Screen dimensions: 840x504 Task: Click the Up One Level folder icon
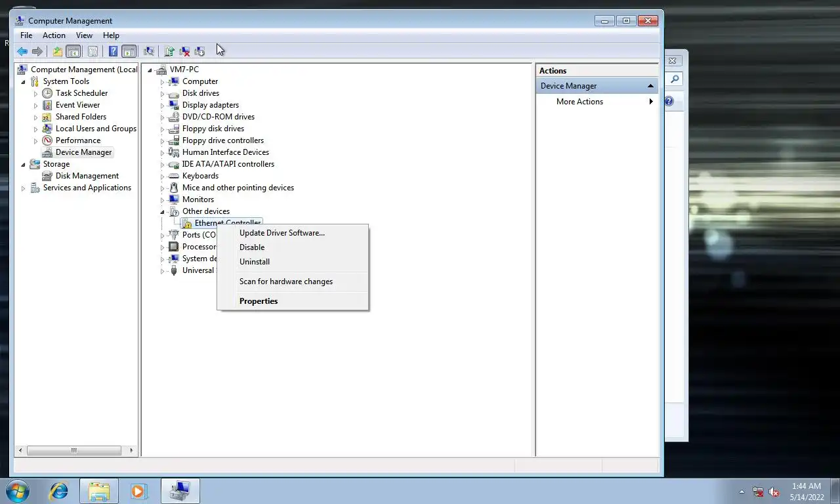coord(58,51)
